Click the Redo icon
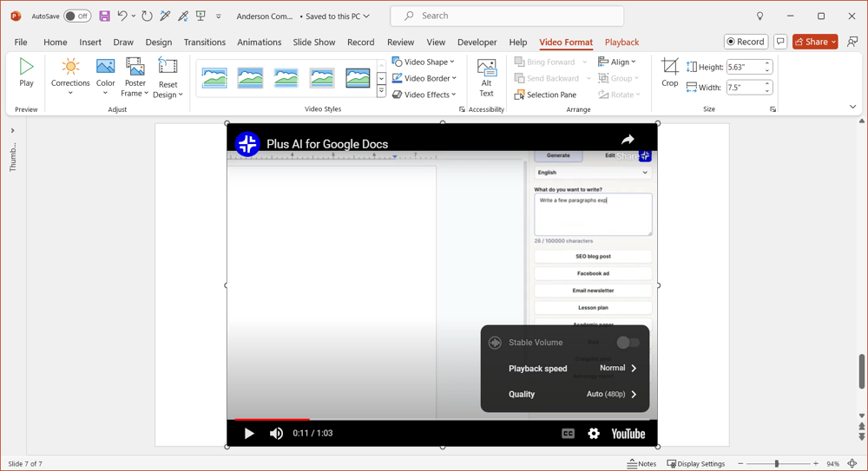The height and width of the screenshot is (471, 868). point(147,16)
